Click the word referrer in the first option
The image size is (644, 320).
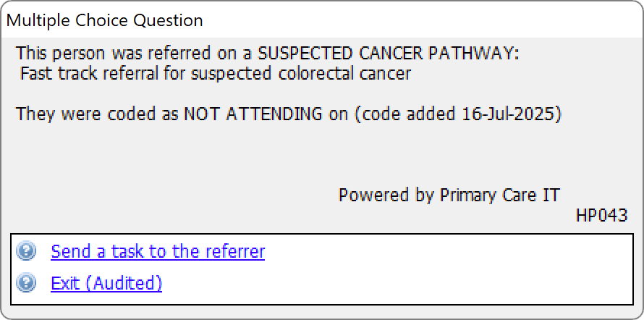235,251
